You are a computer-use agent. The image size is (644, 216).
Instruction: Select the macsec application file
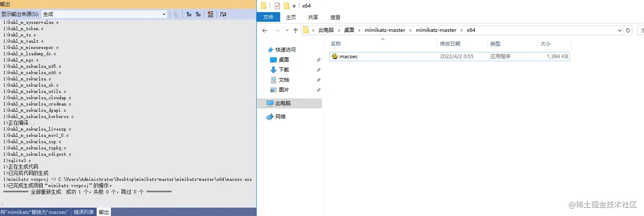[449, 56]
